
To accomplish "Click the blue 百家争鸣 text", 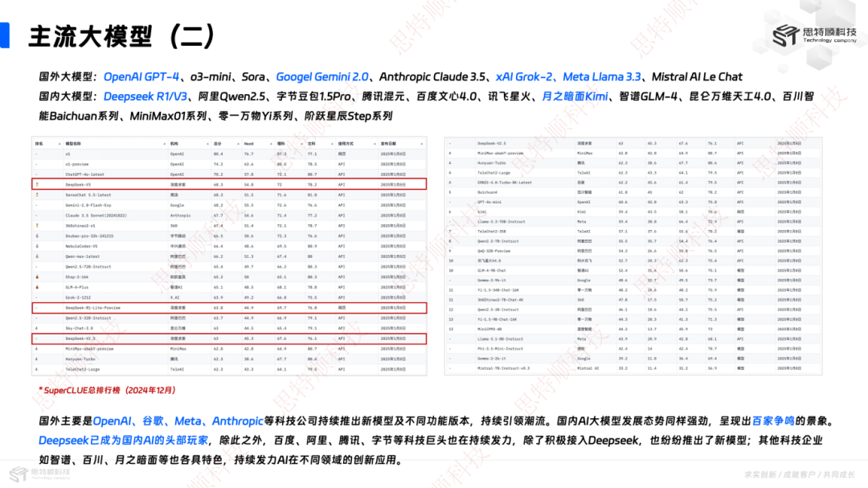I will pos(773,421).
